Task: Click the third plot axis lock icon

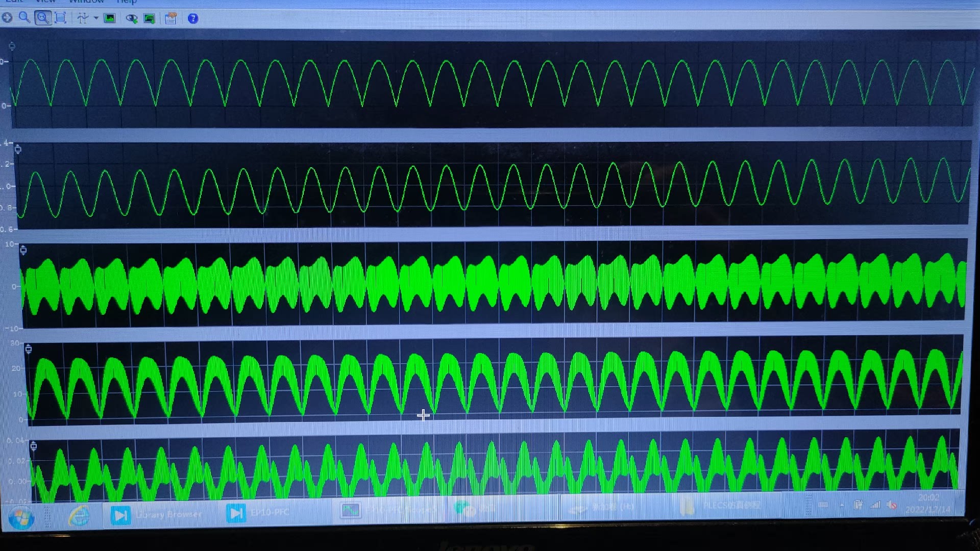Action: (23, 249)
